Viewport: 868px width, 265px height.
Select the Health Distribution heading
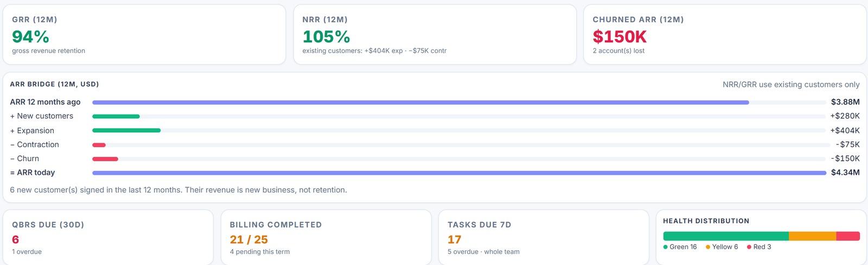706,221
